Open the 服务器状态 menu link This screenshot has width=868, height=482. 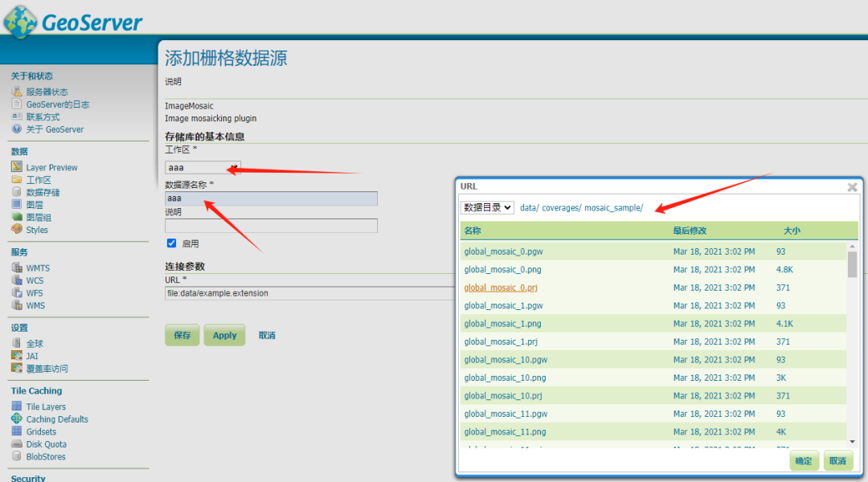[47, 92]
